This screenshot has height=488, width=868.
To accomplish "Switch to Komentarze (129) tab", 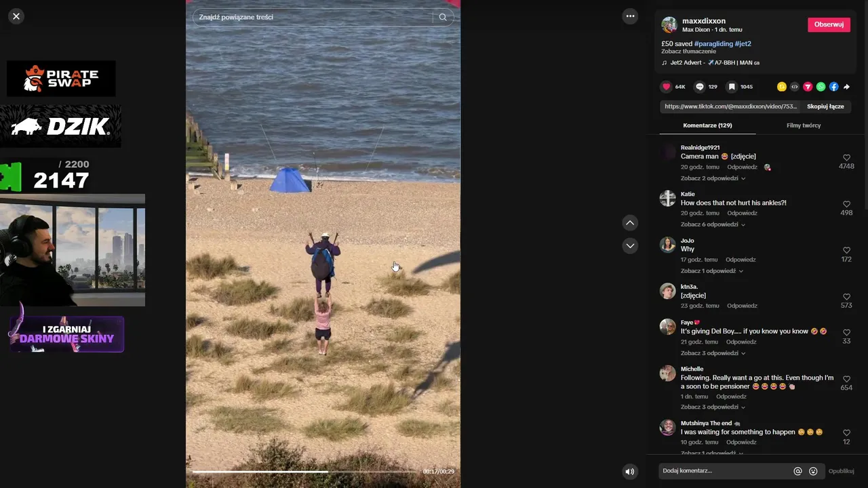I will (x=707, y=125).
